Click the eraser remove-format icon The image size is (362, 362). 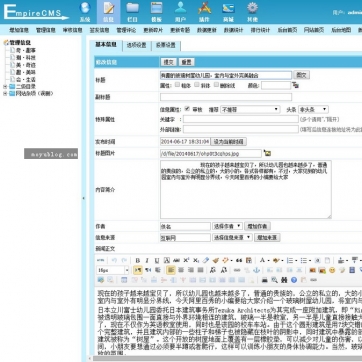coord(206,260)
